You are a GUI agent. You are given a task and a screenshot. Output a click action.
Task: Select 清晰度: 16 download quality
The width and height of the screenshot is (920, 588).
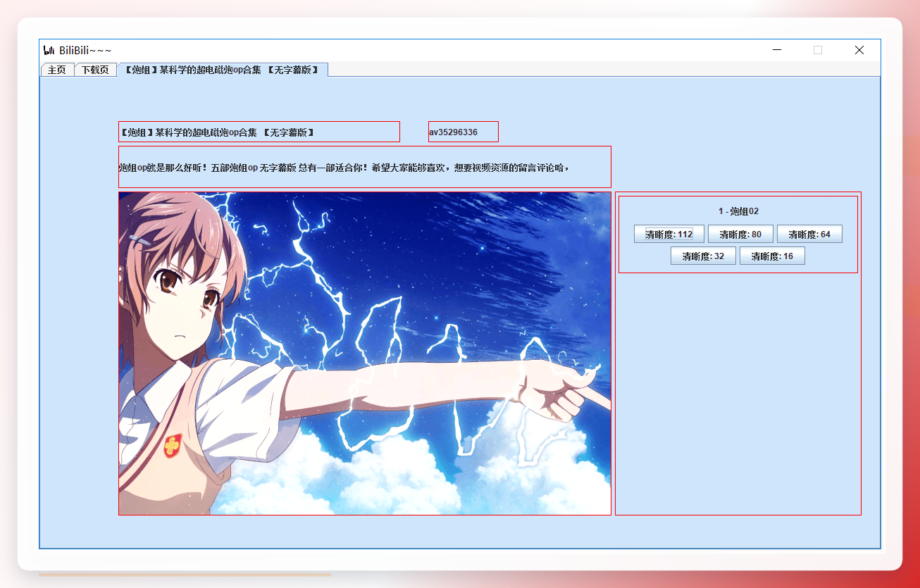[772, 256]
